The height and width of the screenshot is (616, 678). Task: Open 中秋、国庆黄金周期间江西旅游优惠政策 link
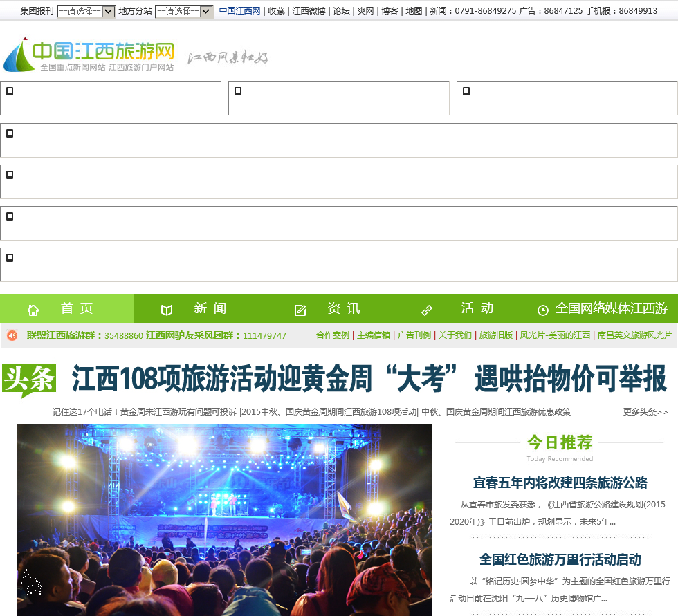496,411
